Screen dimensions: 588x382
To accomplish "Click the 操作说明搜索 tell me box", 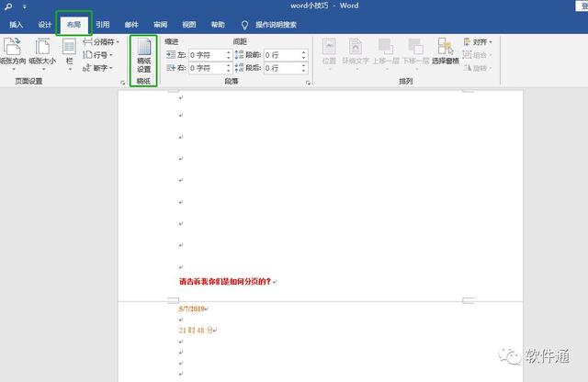I will coord(276,25).
